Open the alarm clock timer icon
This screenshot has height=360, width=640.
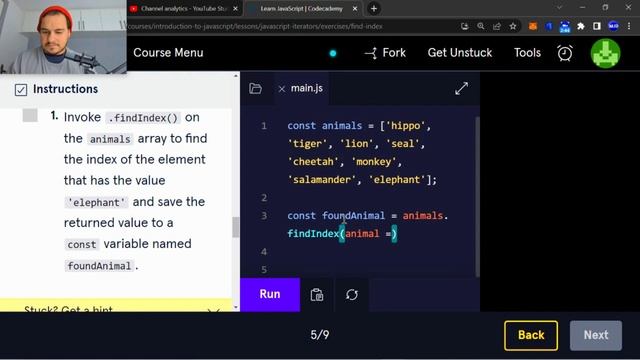(565, 53)
